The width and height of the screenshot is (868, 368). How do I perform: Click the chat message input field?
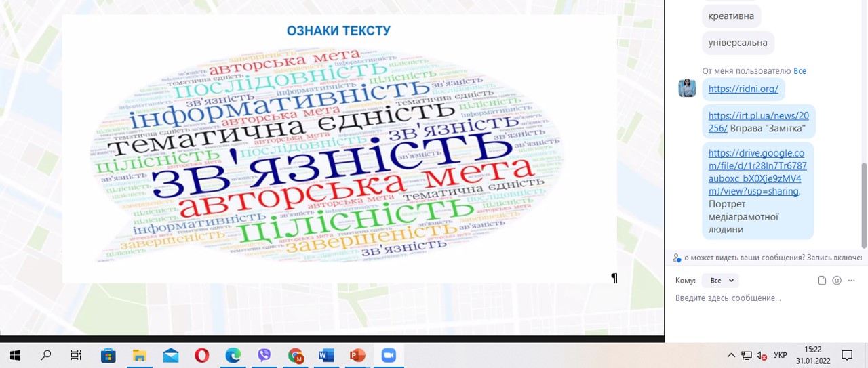point(759,298)
